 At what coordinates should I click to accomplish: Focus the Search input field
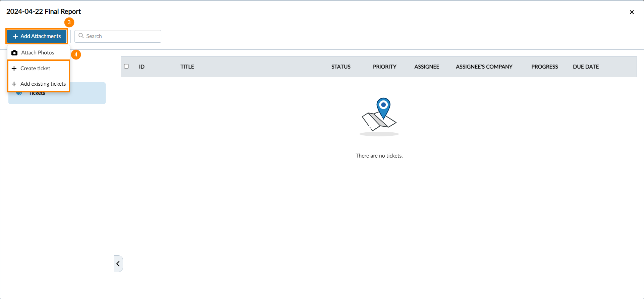click(118, 36)
